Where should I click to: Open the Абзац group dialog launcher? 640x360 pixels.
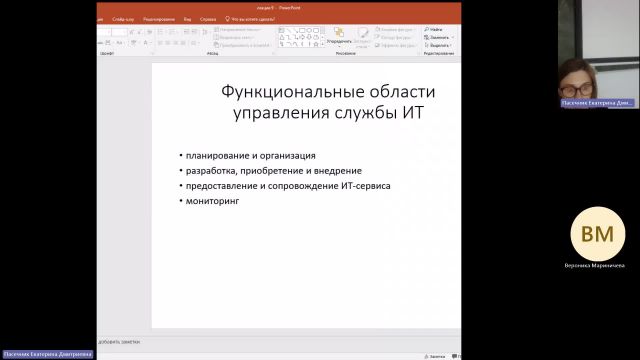(x=273, y=53)
